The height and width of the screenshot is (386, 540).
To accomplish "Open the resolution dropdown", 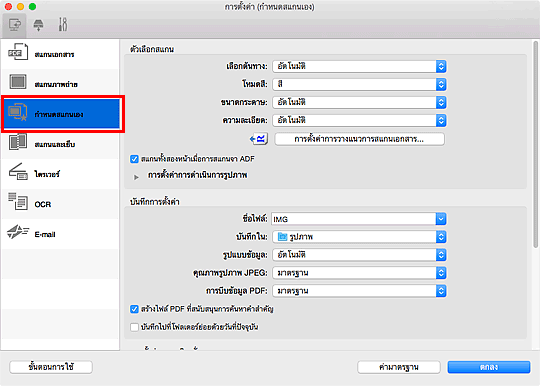I will 359,120.
